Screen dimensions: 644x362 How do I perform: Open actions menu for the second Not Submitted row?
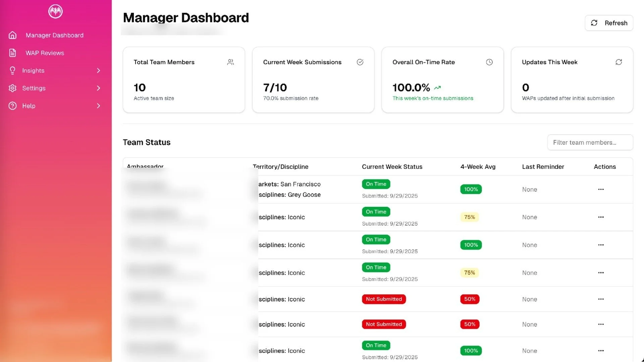click(601, 324)
